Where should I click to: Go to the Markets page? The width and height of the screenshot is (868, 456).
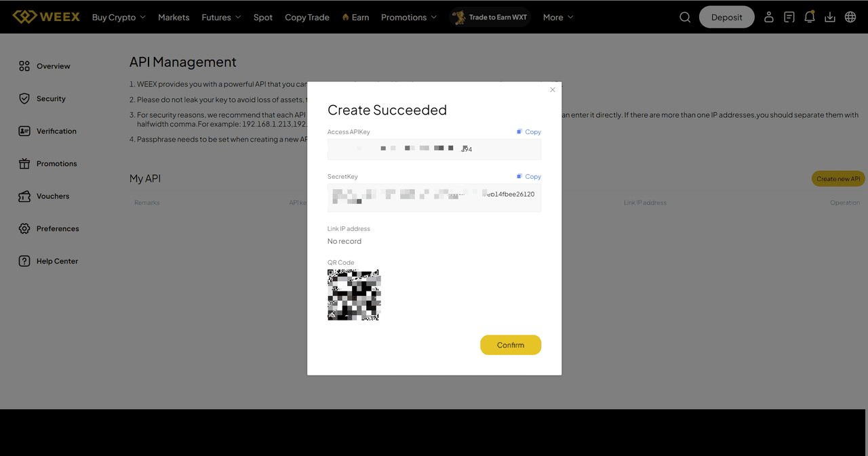coord(174,17)
